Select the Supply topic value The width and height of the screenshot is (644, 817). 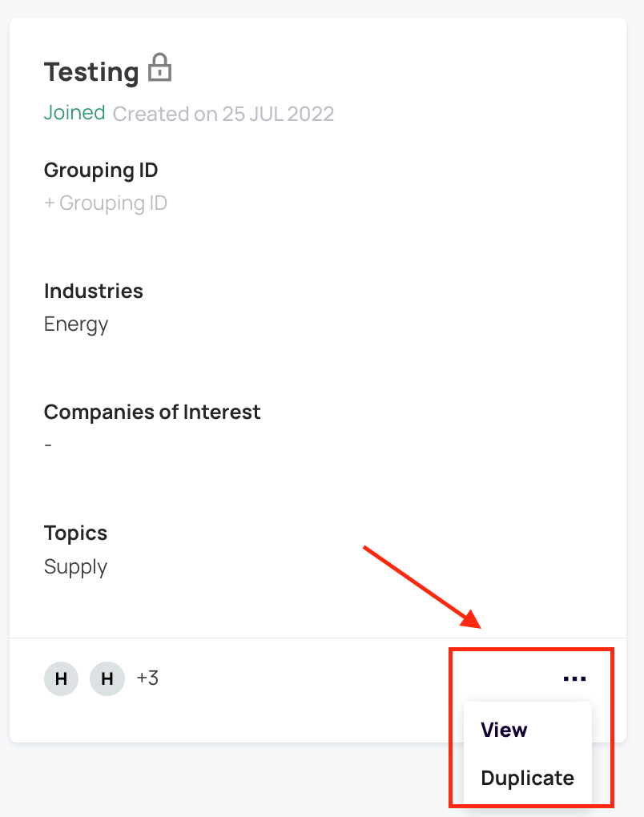(x=75, y=567)
